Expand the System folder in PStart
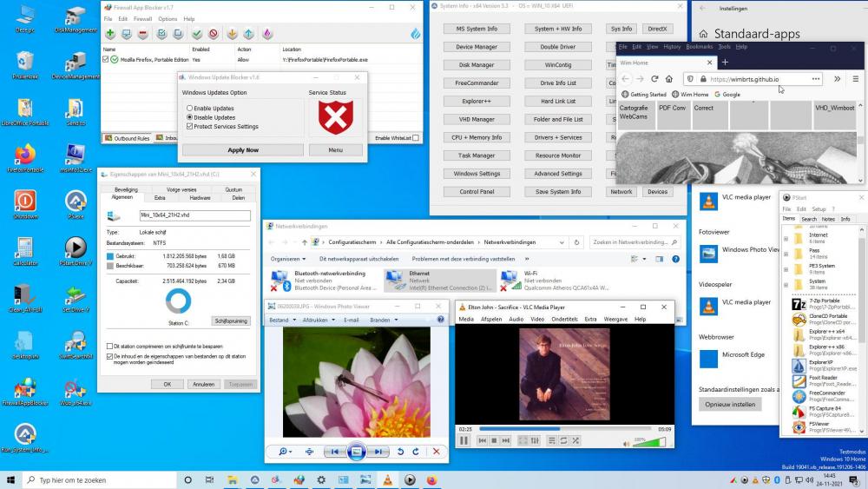 (786, 285)
